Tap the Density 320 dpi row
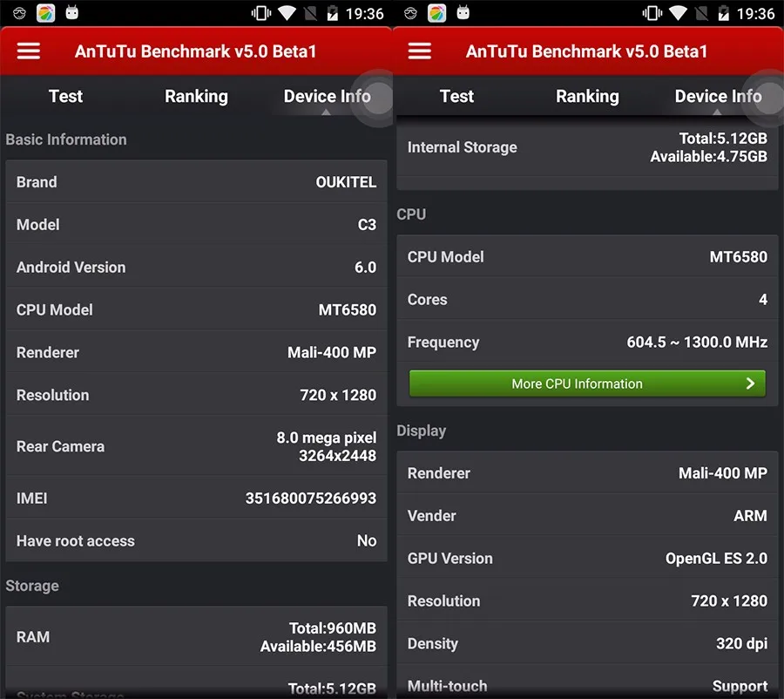This screenshot has width=784, height=699. [x=587, y=642]
